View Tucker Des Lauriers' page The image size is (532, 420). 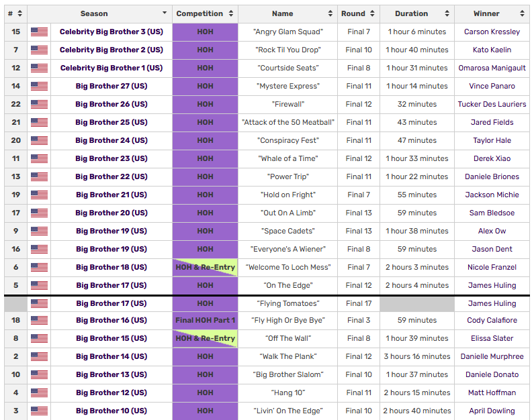[492, 105]
